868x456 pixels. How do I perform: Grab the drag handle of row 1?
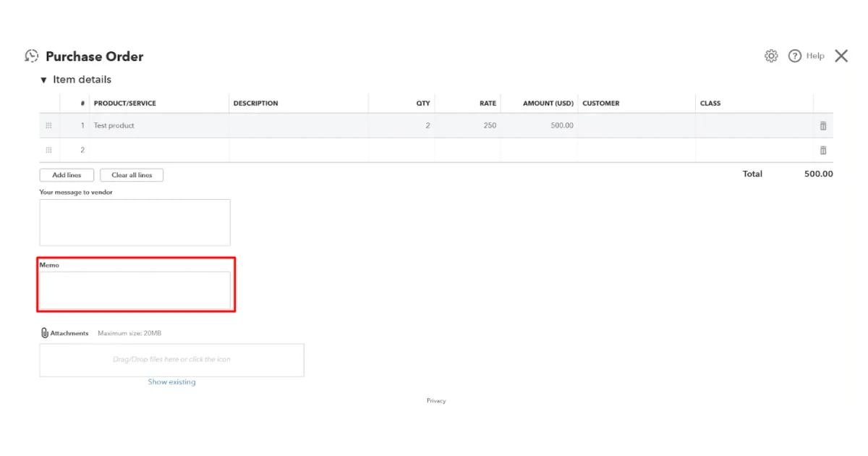[x=48, y=125]
